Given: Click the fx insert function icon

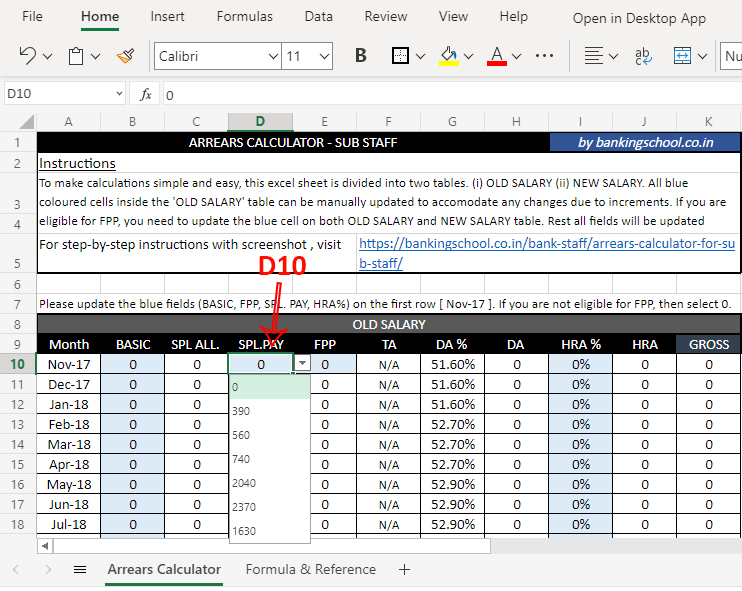Looking at the screenshot, I should 145,94.
